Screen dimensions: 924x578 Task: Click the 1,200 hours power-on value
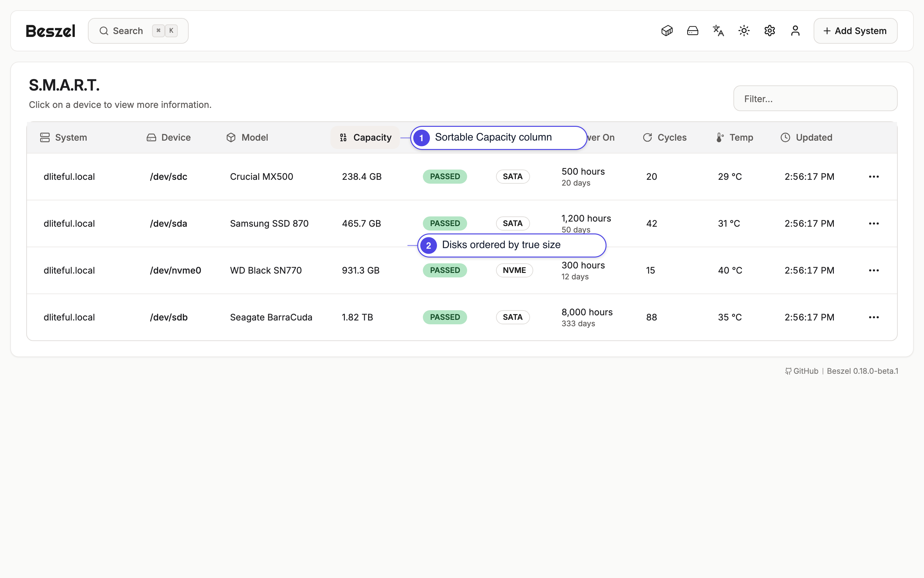coord(586,219)
